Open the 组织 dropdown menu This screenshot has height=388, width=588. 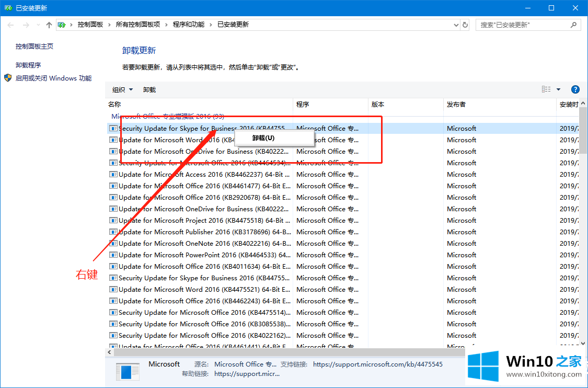click(x=123, y=90)
